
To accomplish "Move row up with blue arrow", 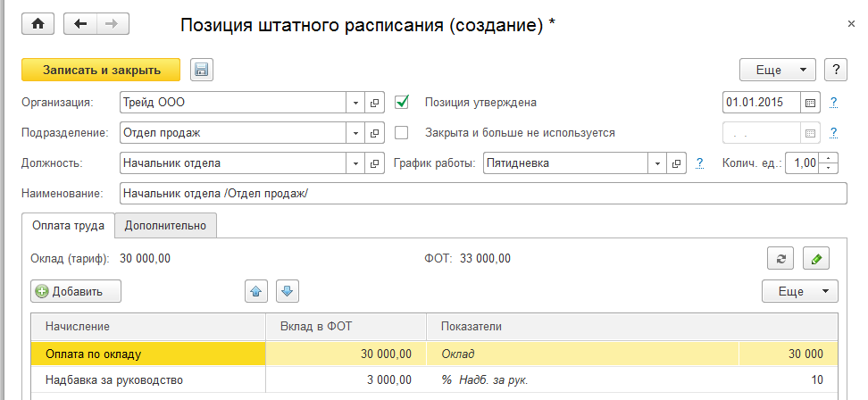I will click(x=256, y=290).
